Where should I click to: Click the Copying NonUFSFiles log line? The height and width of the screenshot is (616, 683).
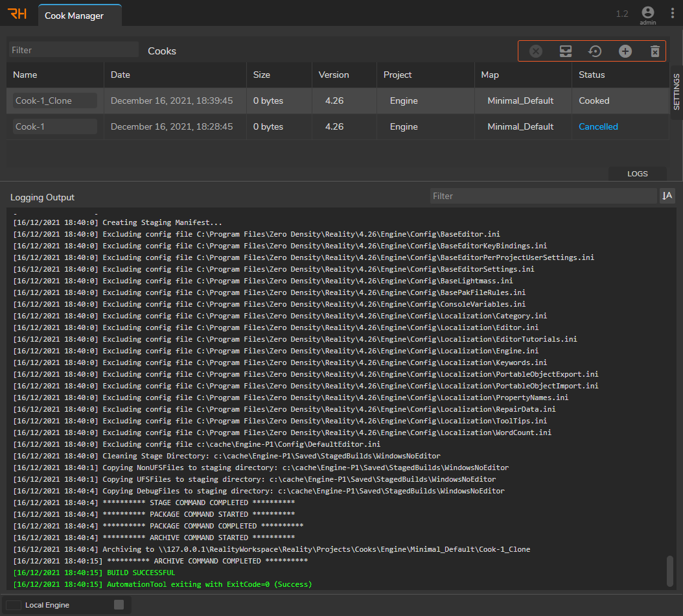click(261, 468)
